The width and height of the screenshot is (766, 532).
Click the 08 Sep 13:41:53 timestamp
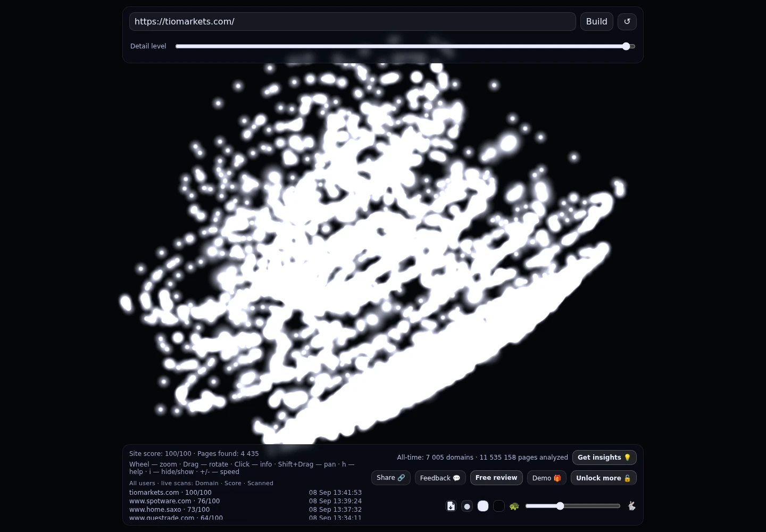pos(335,493)
